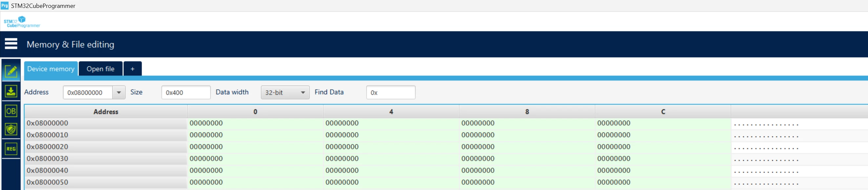Select address row 0x08000040
The image size is (868, 190).
(x=106, y=170)
